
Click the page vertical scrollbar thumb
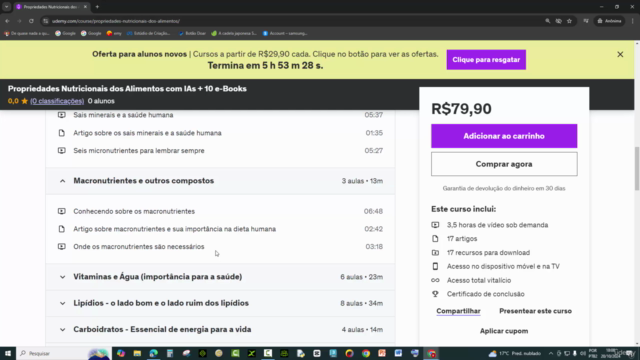637,168
